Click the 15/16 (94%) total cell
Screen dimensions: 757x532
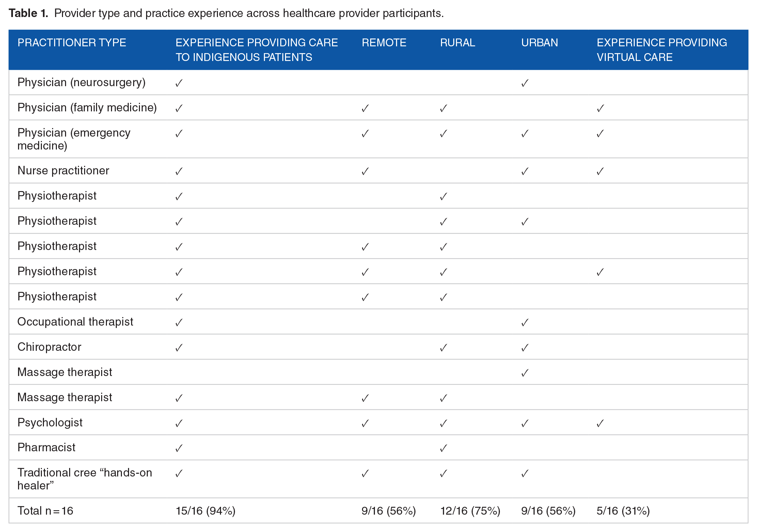tap(205, 511)
